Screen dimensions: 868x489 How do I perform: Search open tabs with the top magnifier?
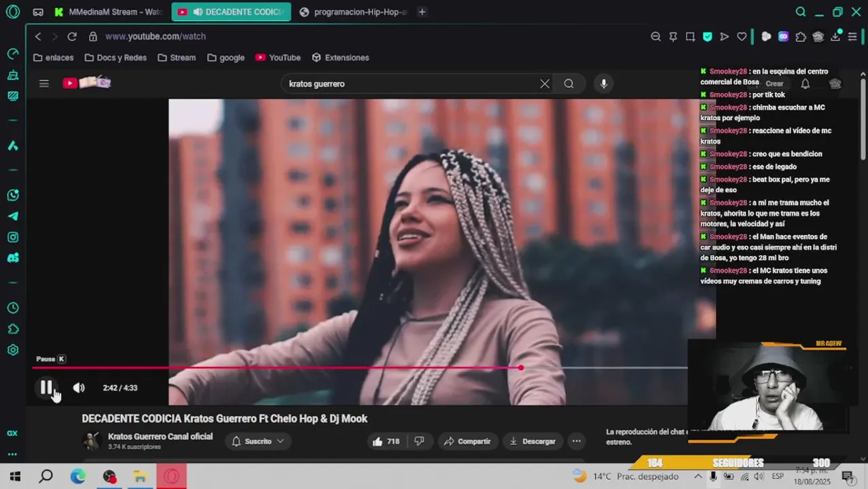[801, 12]
